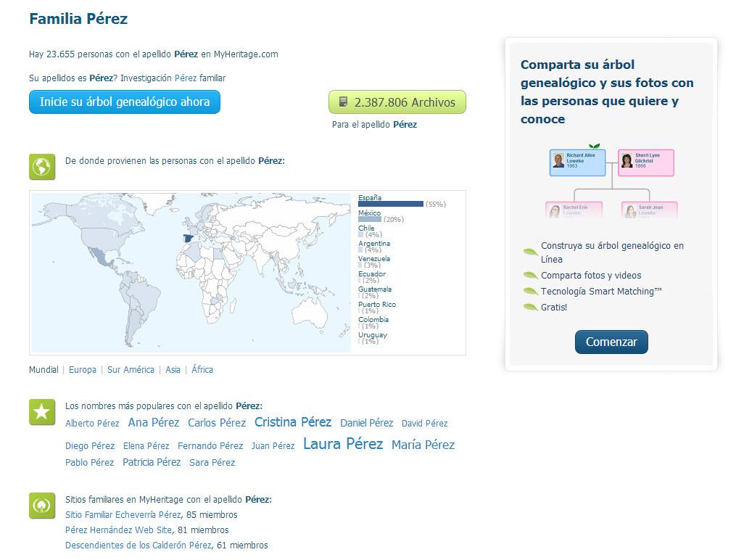Click Richard Allen Loweke's photo in the tree
This screenshot has width=736, height=560.
pyautogui.click(x=558, y=161)
